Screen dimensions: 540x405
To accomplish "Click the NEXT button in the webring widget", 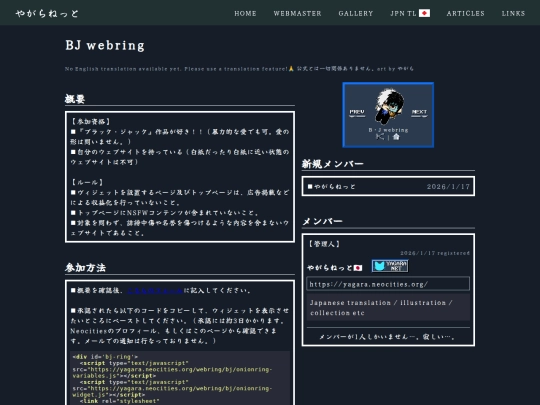I will click(x=419, y=112).
